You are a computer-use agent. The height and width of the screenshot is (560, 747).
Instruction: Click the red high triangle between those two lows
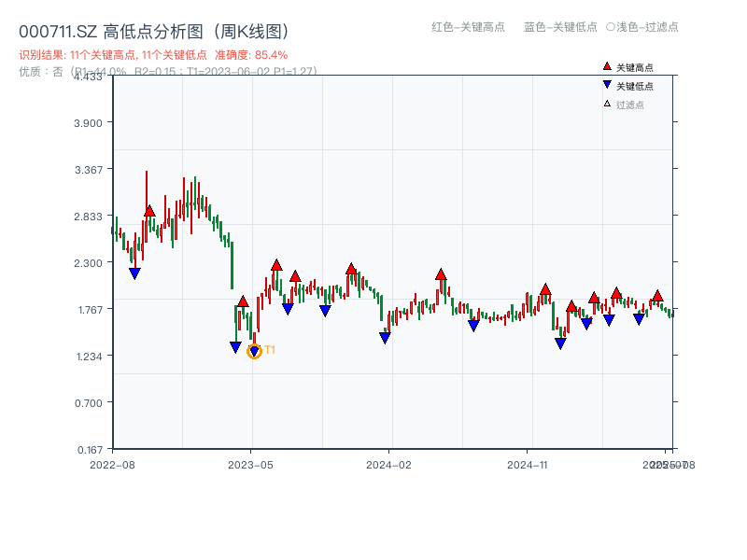click(x=243, y=301)
